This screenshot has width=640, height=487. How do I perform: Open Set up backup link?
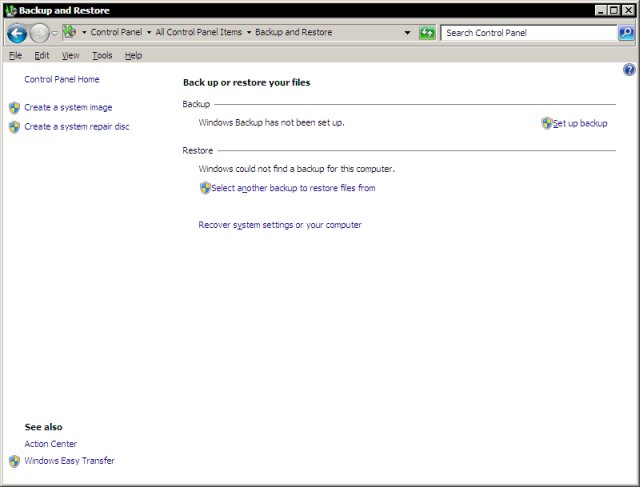click(580, 123)
